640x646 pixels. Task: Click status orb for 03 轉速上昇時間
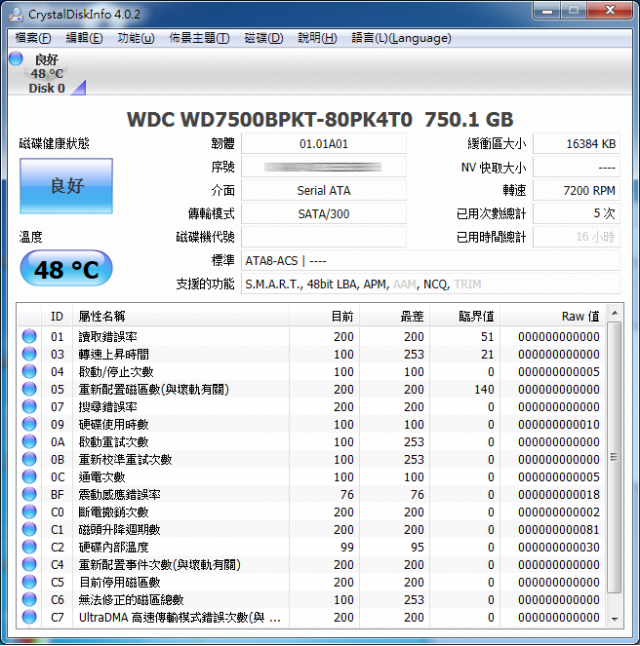pyautogui.click(x=29, y=353)
